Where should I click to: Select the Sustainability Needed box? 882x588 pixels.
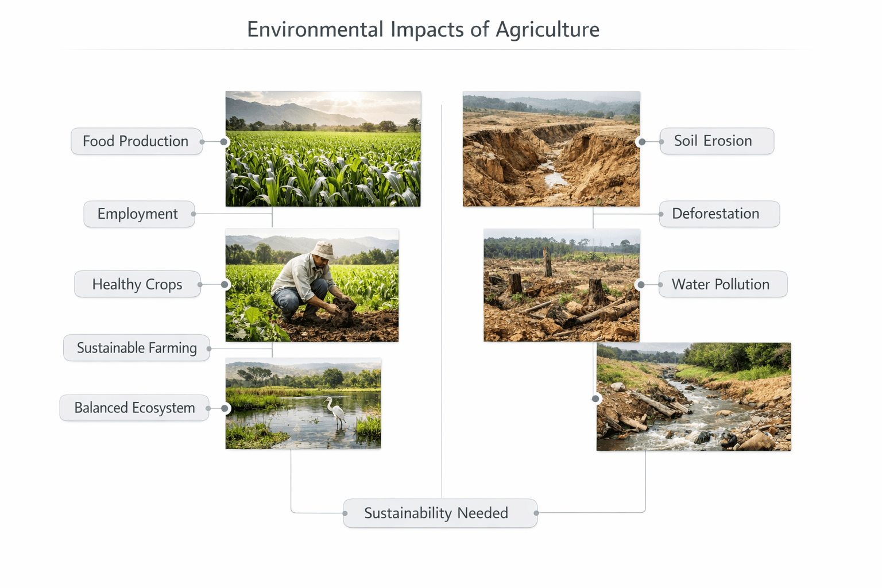point(440,513)
